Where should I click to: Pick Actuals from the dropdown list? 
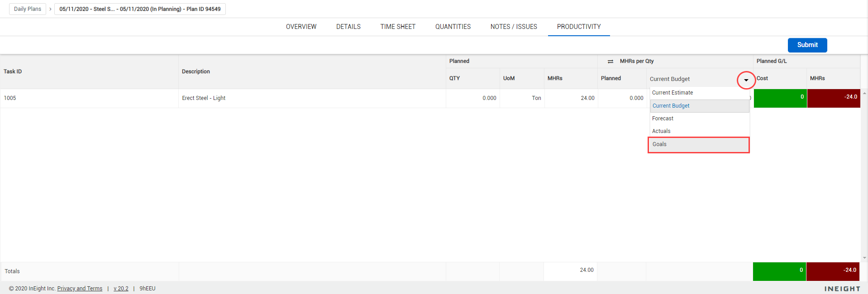[x=700, y=131]
